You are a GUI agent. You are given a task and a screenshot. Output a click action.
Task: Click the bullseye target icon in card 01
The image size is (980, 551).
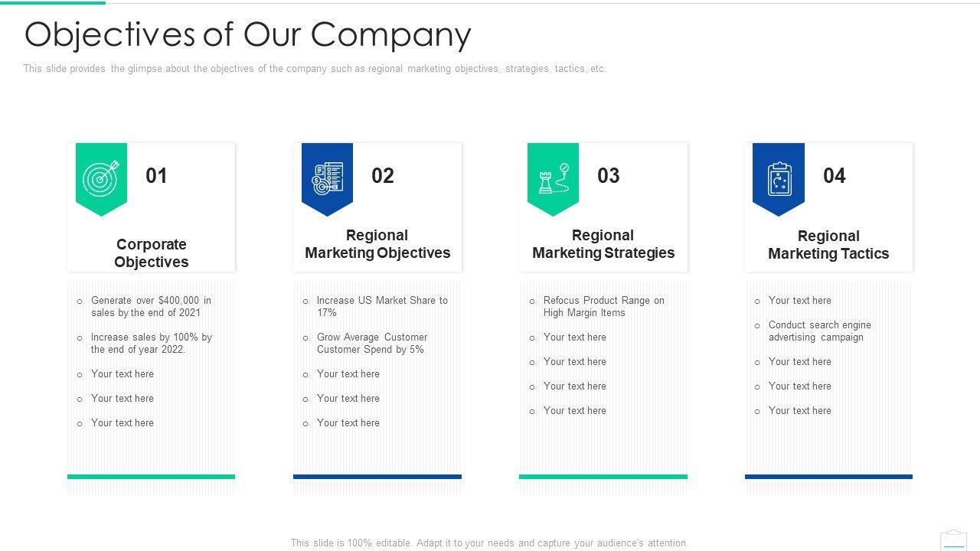click(101, 178)
